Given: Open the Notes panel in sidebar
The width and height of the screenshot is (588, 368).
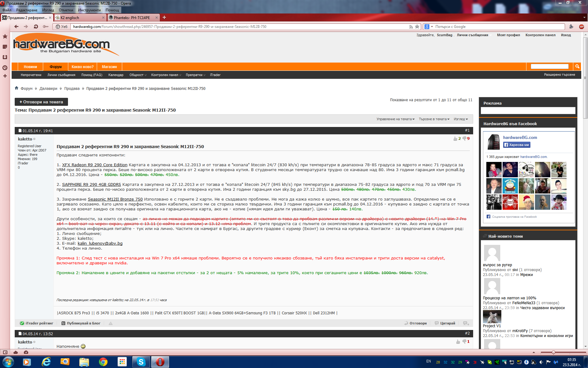Looking at the screenshot, I should point(5,47).
